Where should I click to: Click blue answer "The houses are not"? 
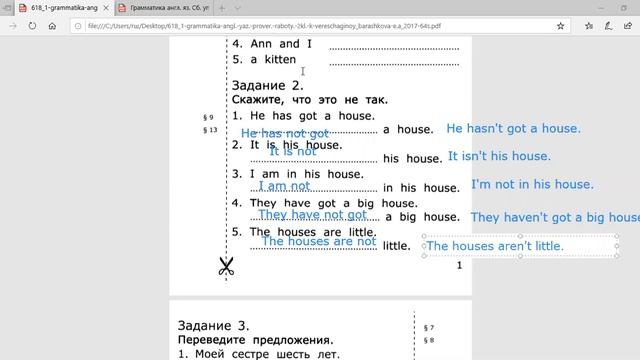318,241
